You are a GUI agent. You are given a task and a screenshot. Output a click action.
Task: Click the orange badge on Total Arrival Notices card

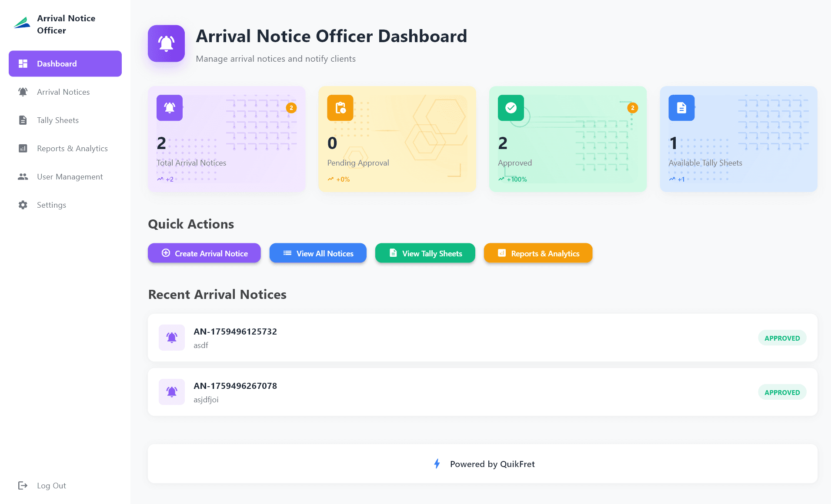point(291,108)
